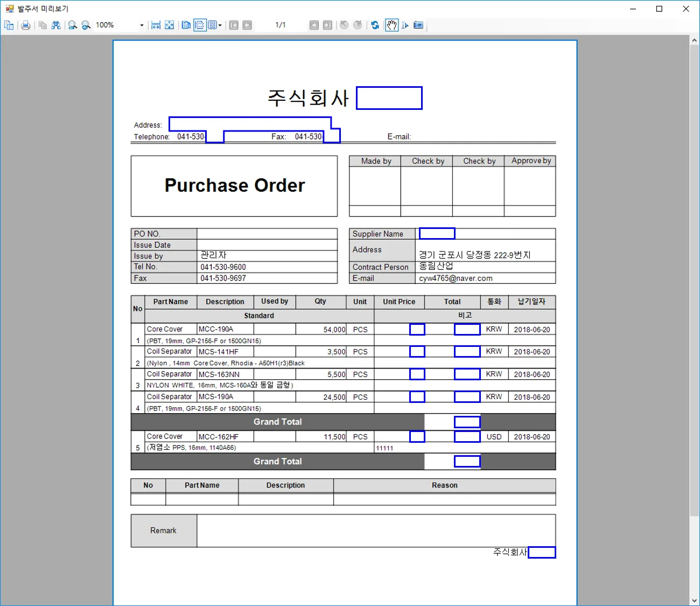The width and height of the screenshot is (700, 606).
Task: Click the text select cursor tool
Action: pos(405,25)
